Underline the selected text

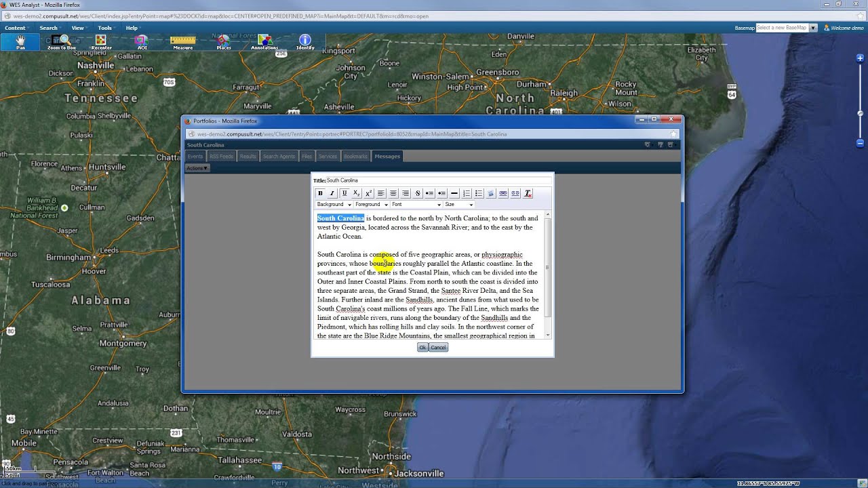(x=344, y=193)
